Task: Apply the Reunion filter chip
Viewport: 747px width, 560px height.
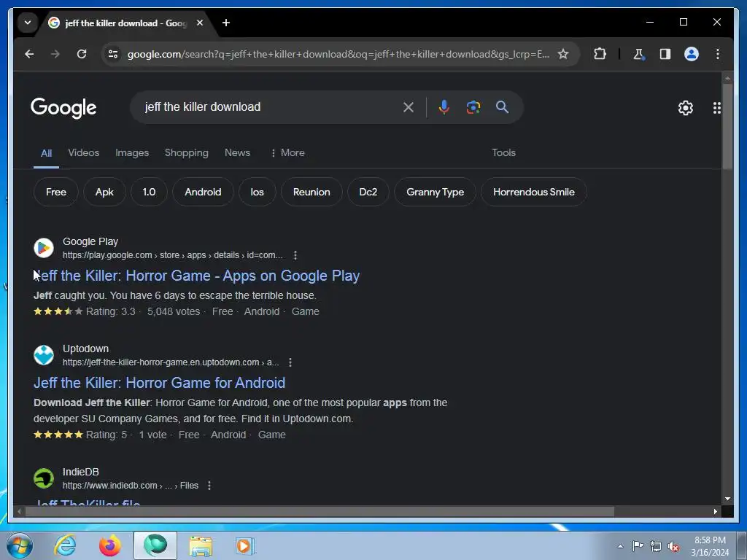Action: (311, 192)
